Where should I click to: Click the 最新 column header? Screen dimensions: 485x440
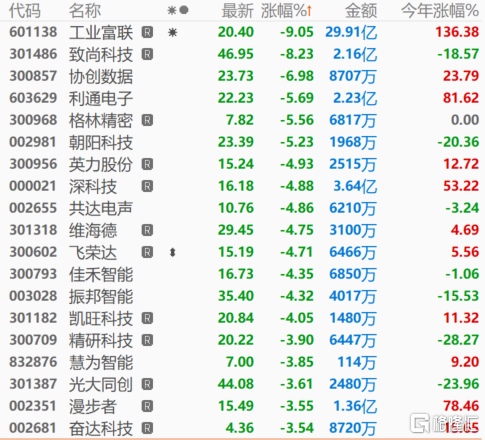(238, 11)
